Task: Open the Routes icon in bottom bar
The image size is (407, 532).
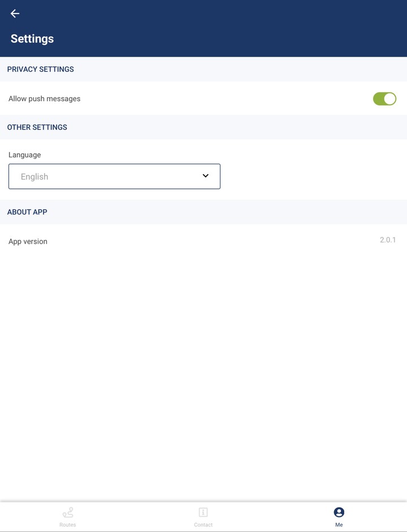Action: pos(68,512)
